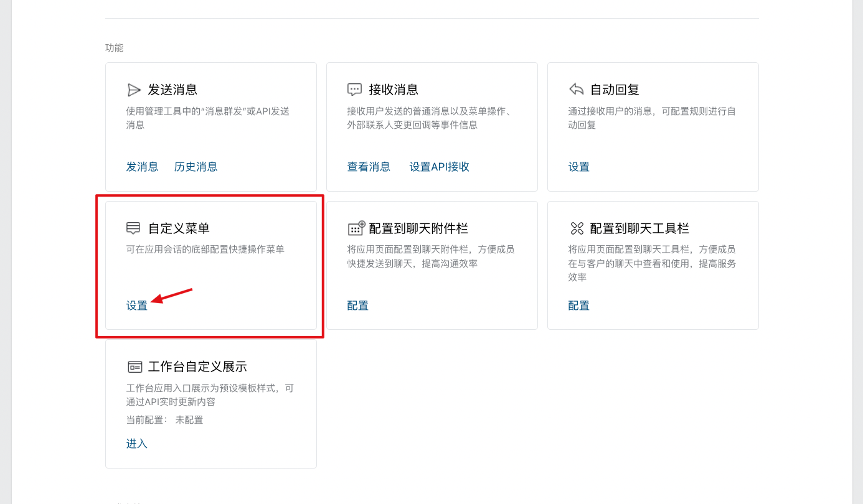Click the 工作台自定义展示 card title
Viewport: 863px width, 504px height.
pyautogui.click(x=197, y=366)
